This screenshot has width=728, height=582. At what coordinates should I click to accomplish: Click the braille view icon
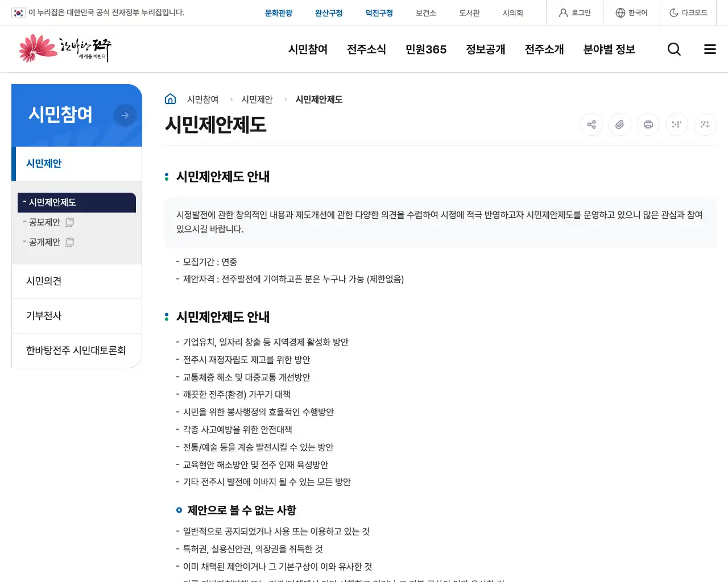point(677,124)
